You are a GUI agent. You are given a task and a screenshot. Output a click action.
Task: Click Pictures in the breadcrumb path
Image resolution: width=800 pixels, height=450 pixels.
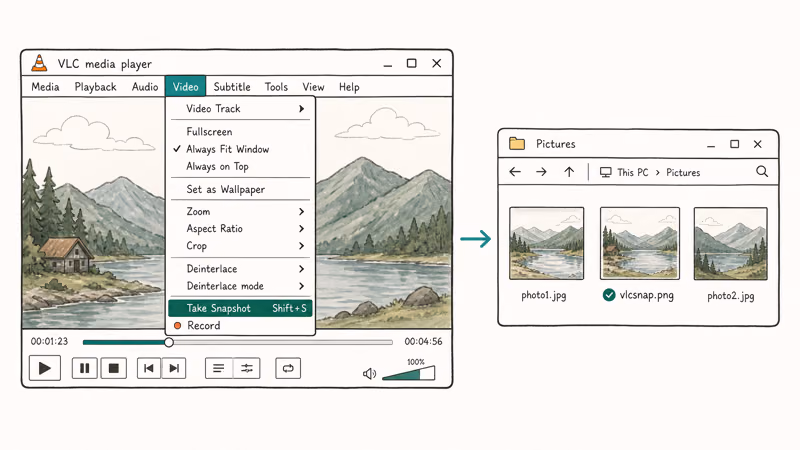click(x=683, y=172)
